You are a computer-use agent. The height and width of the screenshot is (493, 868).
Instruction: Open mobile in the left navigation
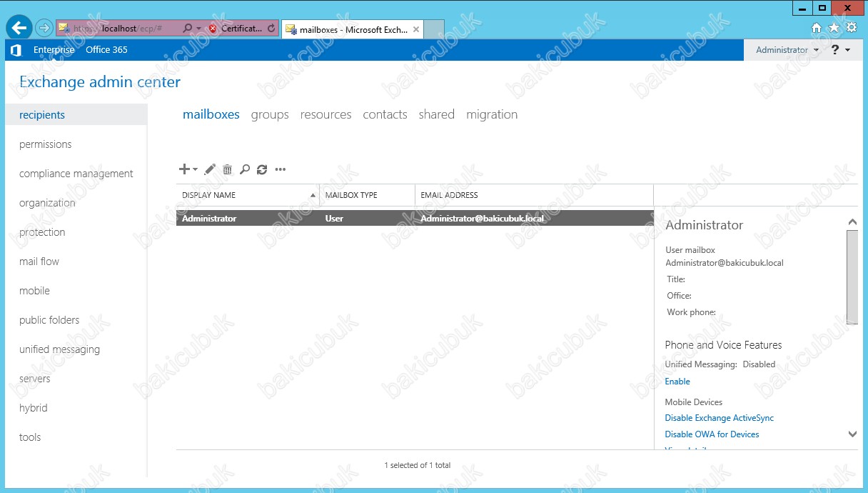point(34,291)
